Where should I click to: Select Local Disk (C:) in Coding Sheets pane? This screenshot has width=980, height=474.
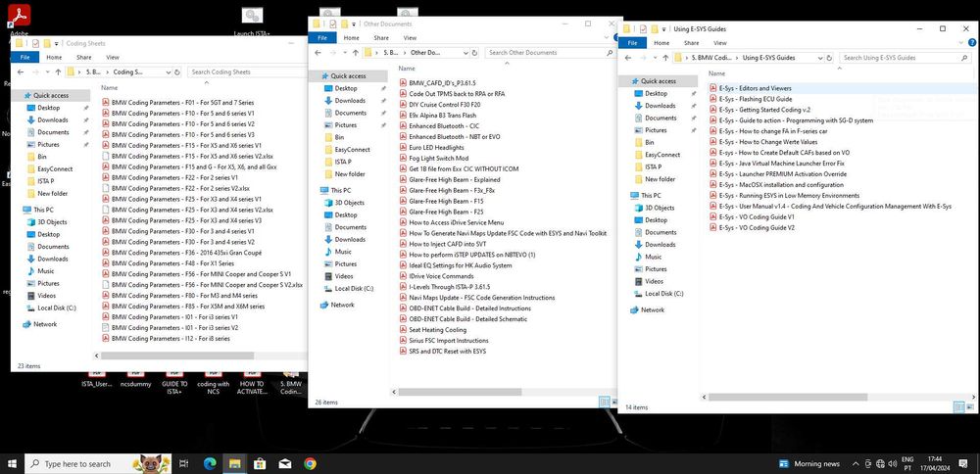coord(50,308)
